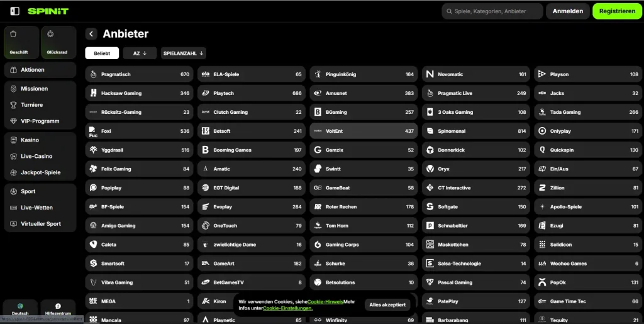Click the Aktionen gift icon
644x324 pixels.
[14, 70]
